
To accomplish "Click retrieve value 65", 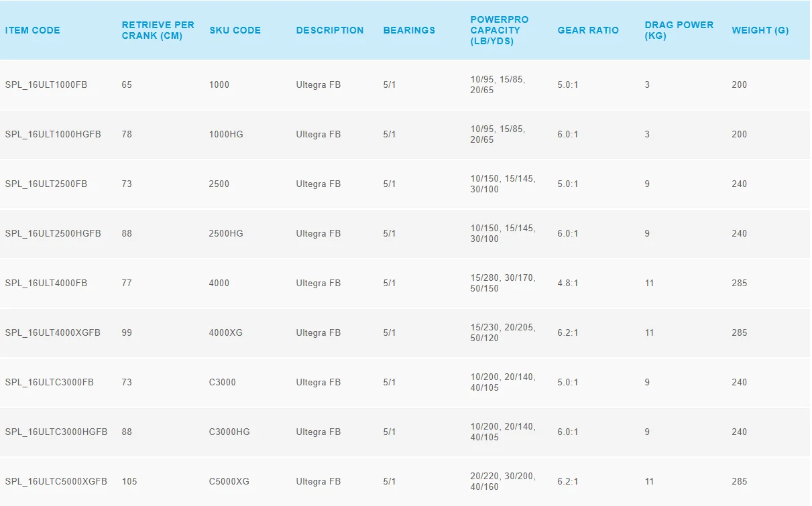I will 127,84.
